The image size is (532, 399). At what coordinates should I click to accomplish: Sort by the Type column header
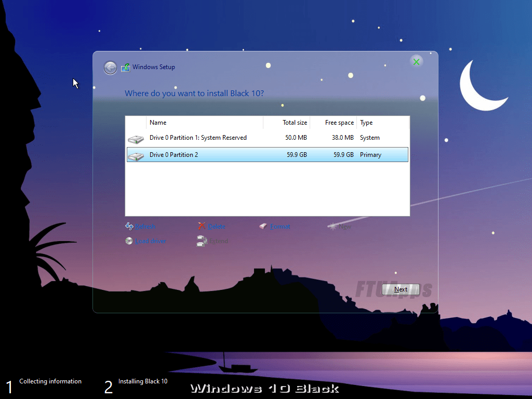[383, 123]
